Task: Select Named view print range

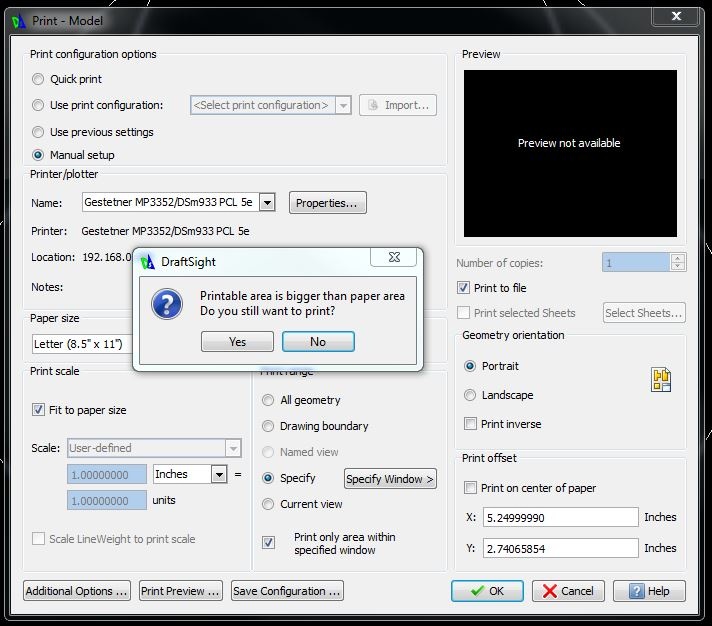Action: click(268, 452)
